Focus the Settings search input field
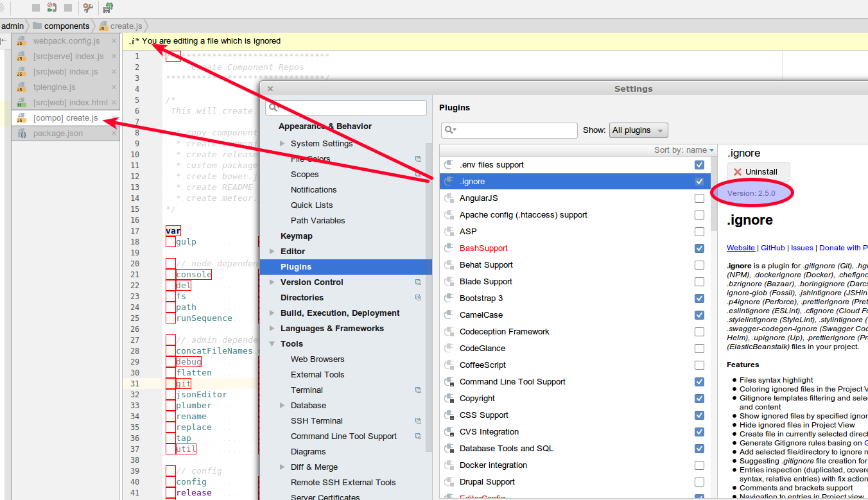Screen dimensions: 868x500 point(346,108)
